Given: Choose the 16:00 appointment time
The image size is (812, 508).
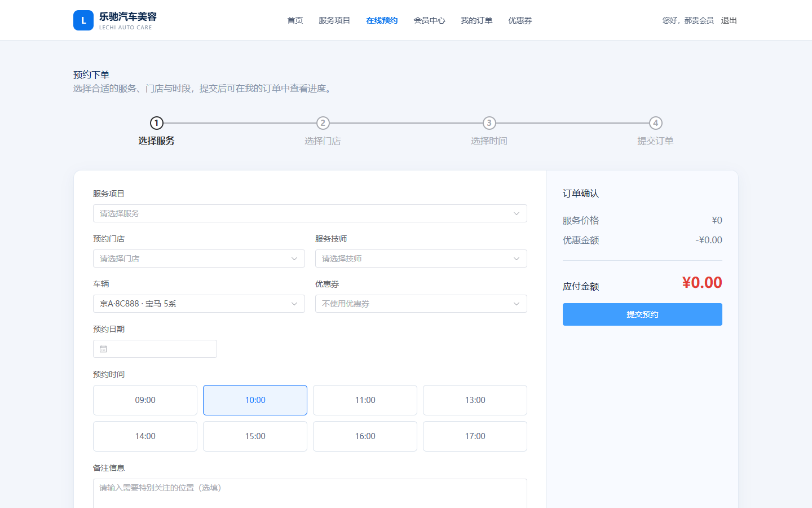Looking at the screenshot, I should pyautogui.click(x=365, y=436).
